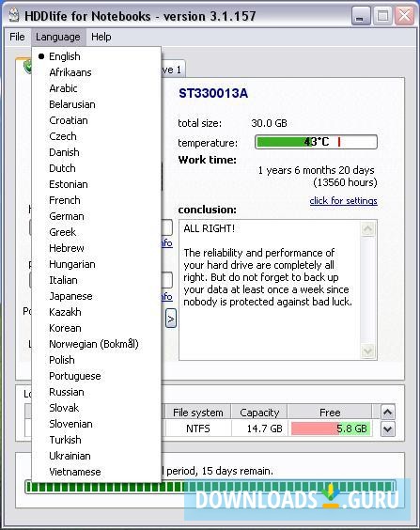The width and height of the screenshot is (420, 530).
Task: Click the temperature 43°C bar
Action: coord(316,142)
